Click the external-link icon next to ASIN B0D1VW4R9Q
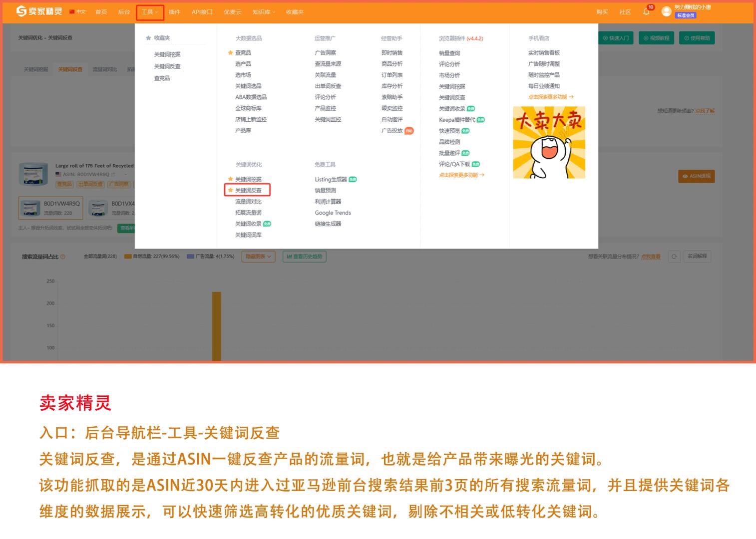This screenshot has height=539, width=756. pyautogui.click(x=113, y=175)
